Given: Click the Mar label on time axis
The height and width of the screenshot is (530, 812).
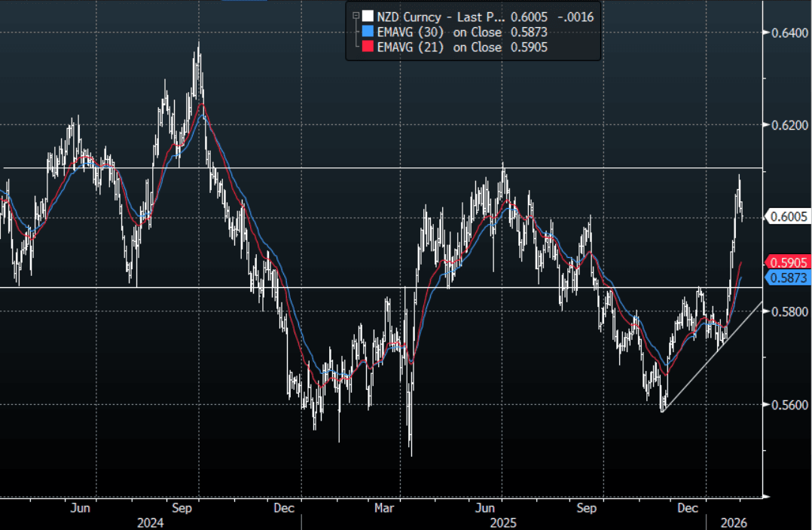Looking at the screenshot, I should pos(385,509).
